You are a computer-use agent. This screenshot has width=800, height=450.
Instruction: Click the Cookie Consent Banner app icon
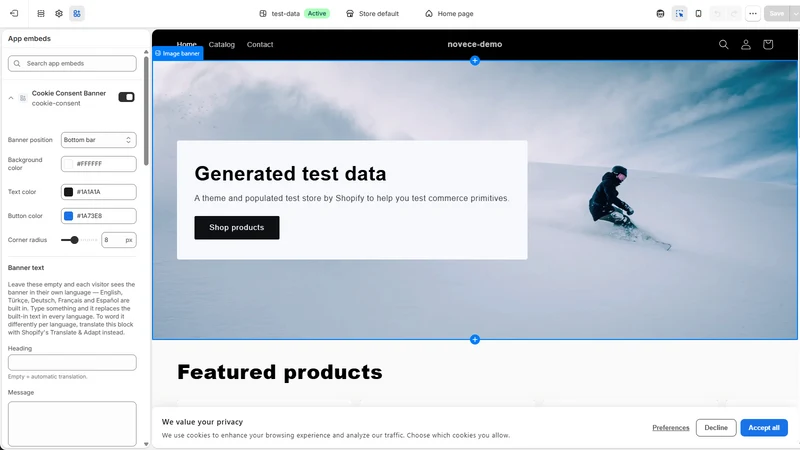[x=23, y=98]
